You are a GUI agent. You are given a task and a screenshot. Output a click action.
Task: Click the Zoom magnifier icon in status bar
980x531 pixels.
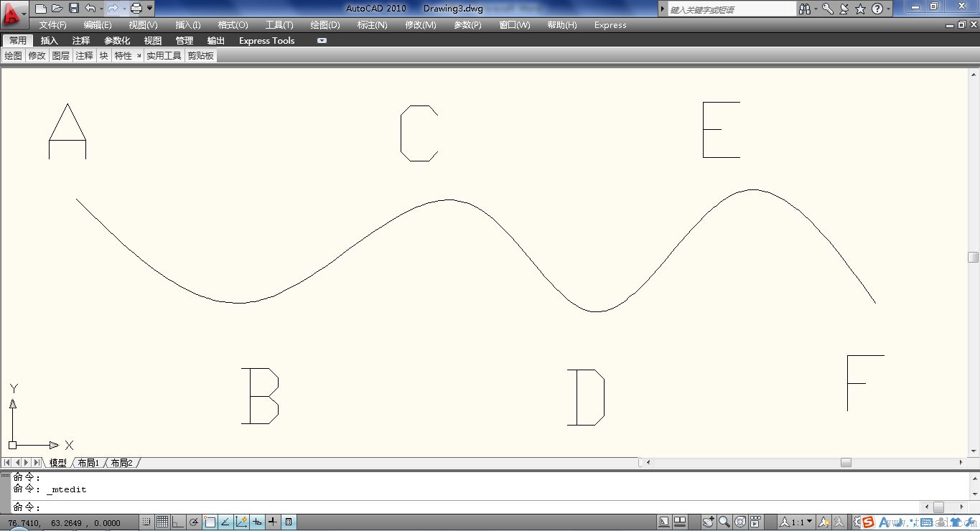(x=724, y=522)
